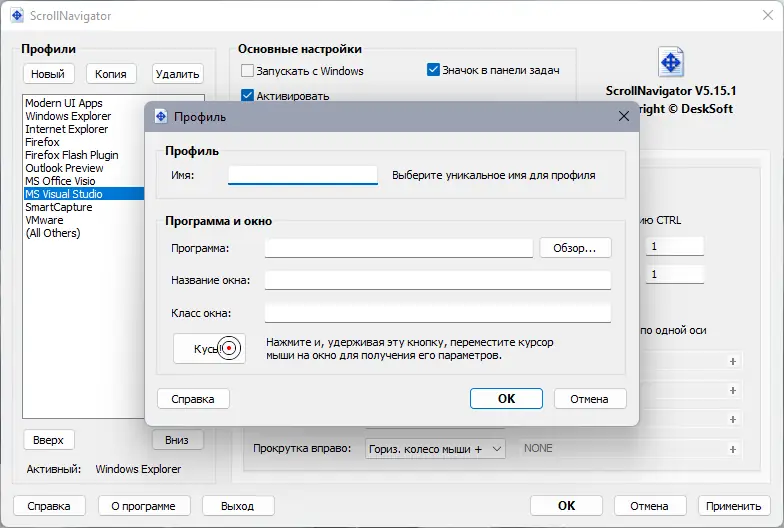
Task: Click Новый to create a profile
Action: click(x=48, y=74)
